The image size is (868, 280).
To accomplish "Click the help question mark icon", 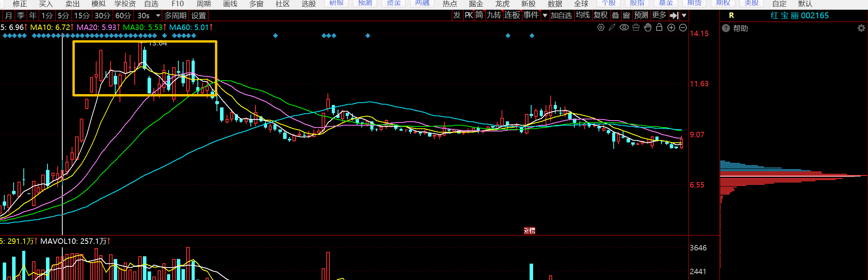I will 726,28.
